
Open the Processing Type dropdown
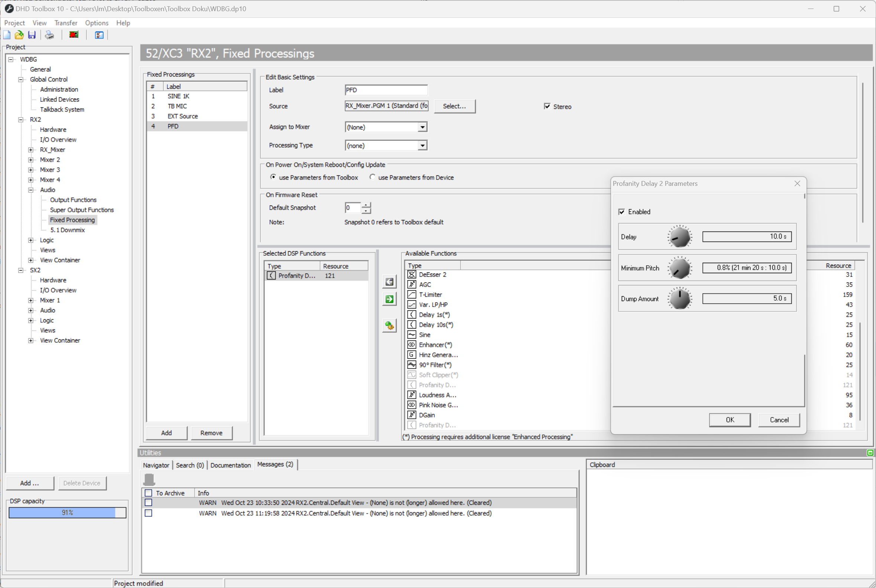(422, 145)
